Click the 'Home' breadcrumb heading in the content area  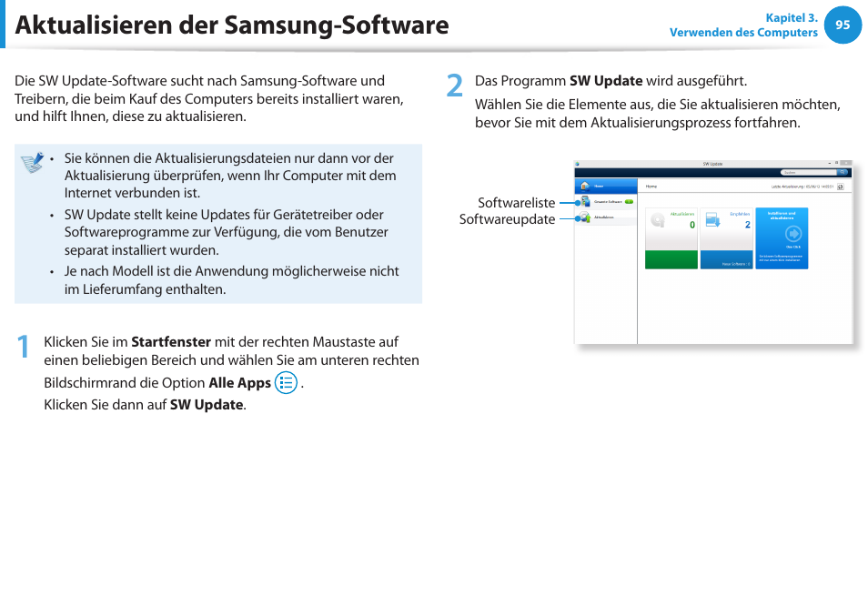pyautogui.click(x=651, y=187)
